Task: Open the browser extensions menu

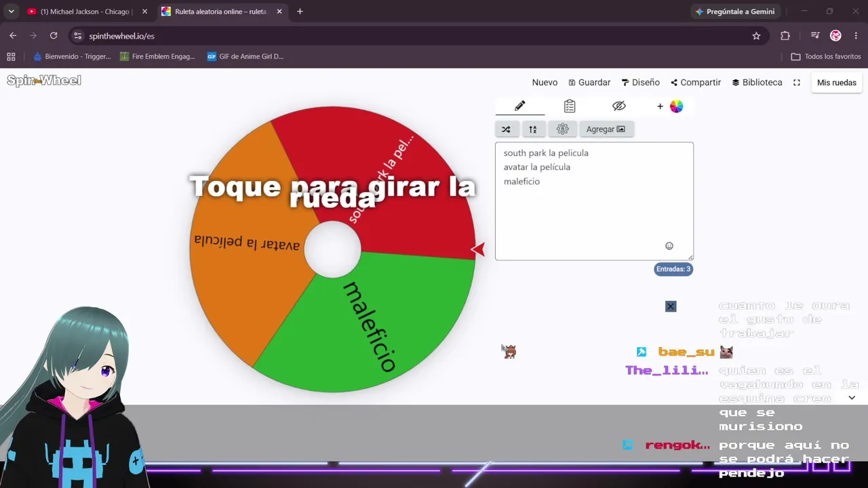Action: [x=785, y=36]
